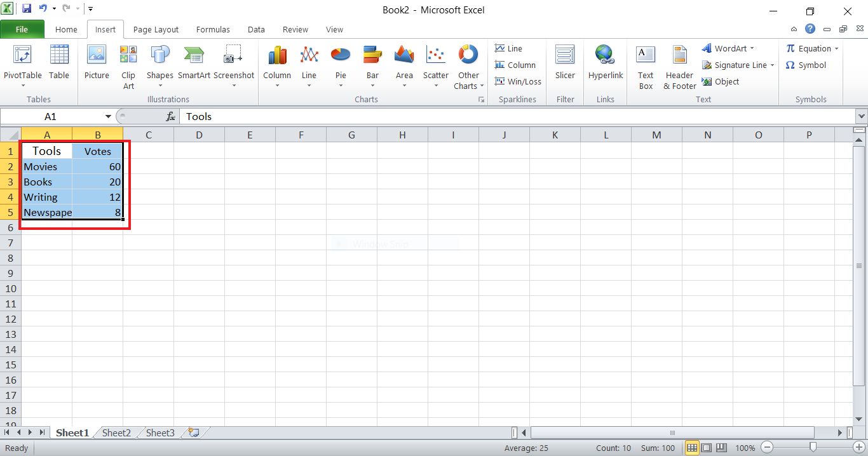This screenshot has width=868, height=456.
Task: Switch to the Review tab
Action: coord(295,29)
